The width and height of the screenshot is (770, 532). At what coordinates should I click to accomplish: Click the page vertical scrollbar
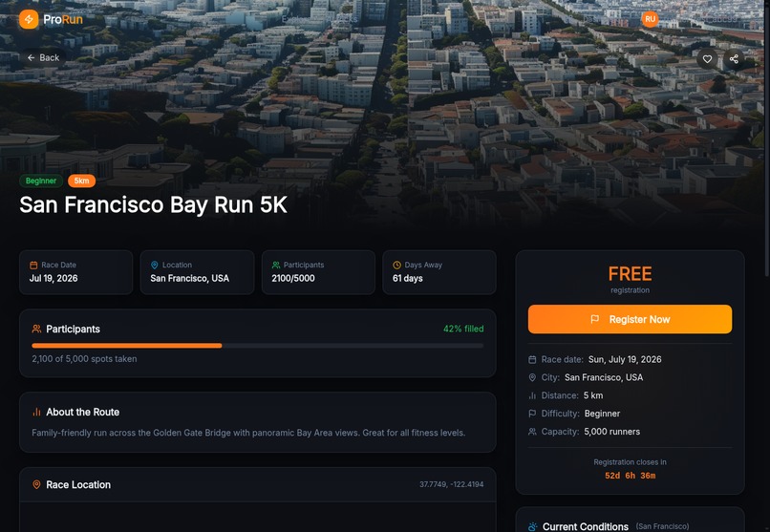point(767,138)
